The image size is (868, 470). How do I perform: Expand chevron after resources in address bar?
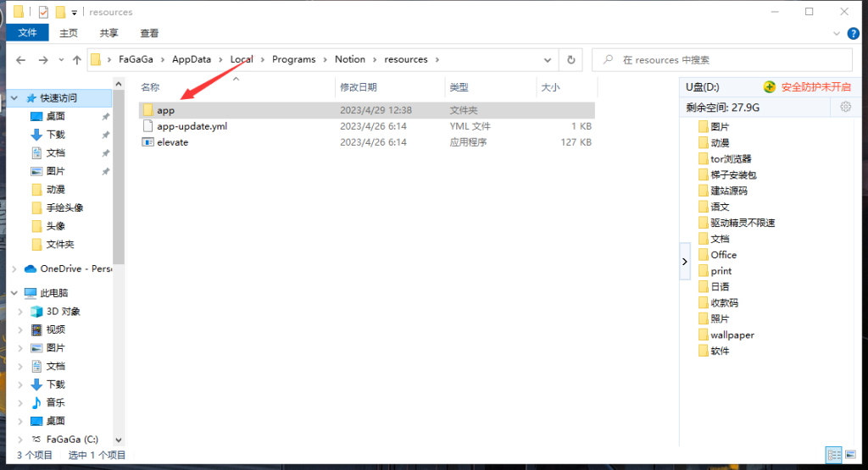[437, 60]
